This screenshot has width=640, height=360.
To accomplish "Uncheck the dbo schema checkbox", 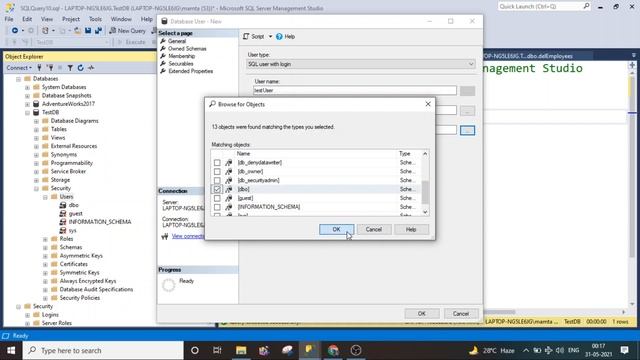I will 217,189.
